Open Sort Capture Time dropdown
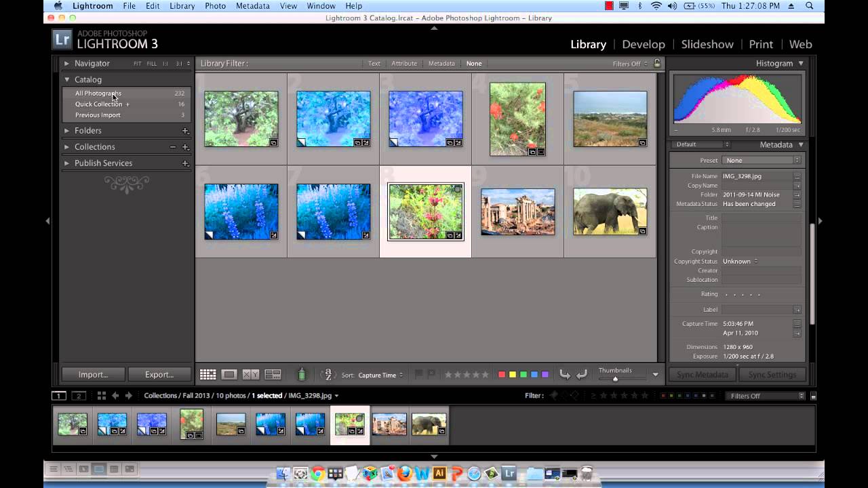Image resolution: width=868 pixels, height=488 pixels. pyautogui.click(x=380, y=375)
